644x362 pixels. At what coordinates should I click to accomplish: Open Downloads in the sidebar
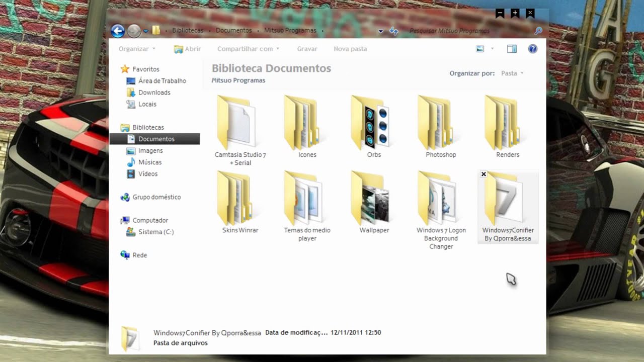pos(154,93)
